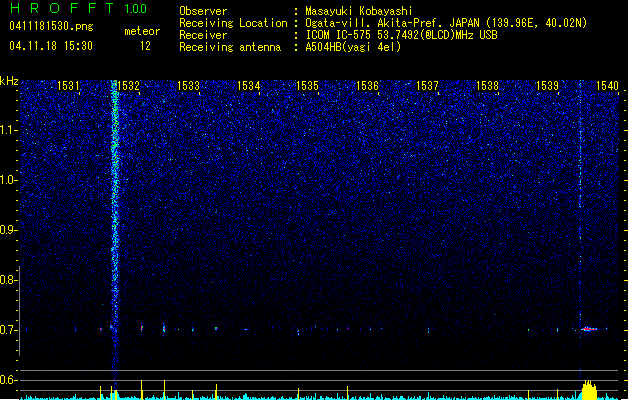
Task: Click the 1540 time marker
Action: (x=607, y=86)
